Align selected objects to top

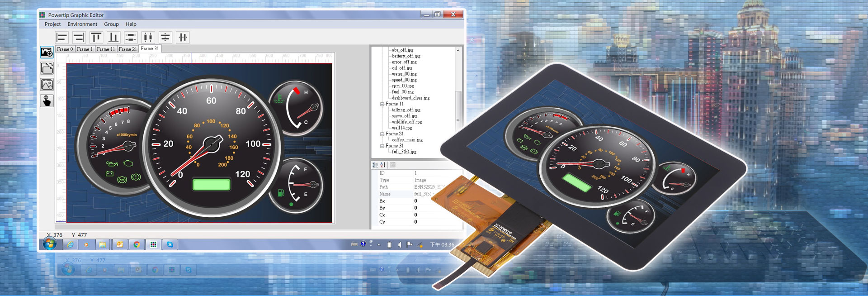(96, 38)
